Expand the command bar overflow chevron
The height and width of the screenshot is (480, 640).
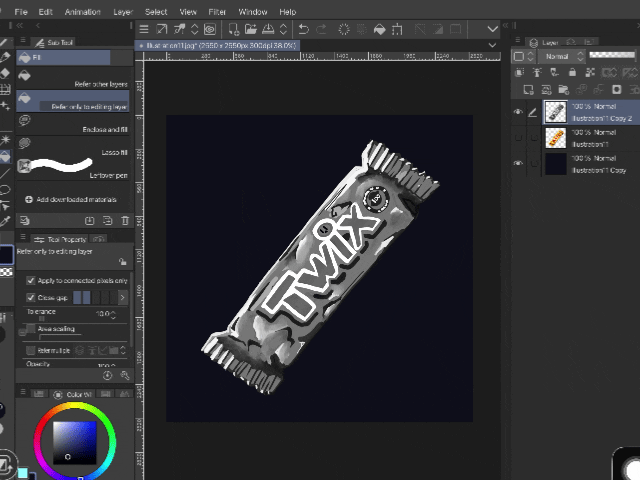[x=493, y=29]
